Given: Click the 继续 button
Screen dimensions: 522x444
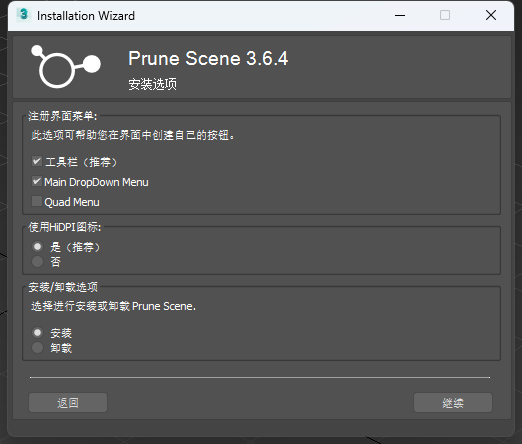Looking at the screenshot, I should [453, 403].
